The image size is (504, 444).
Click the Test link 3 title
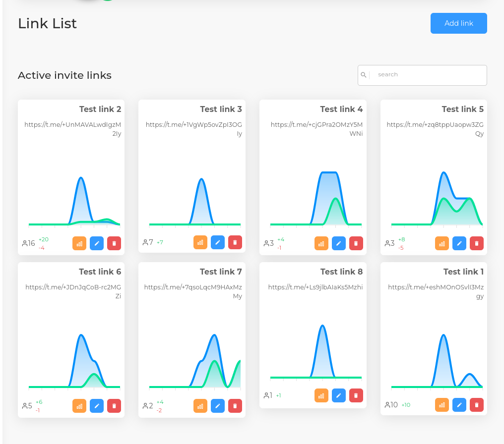[x=221, y=109]
